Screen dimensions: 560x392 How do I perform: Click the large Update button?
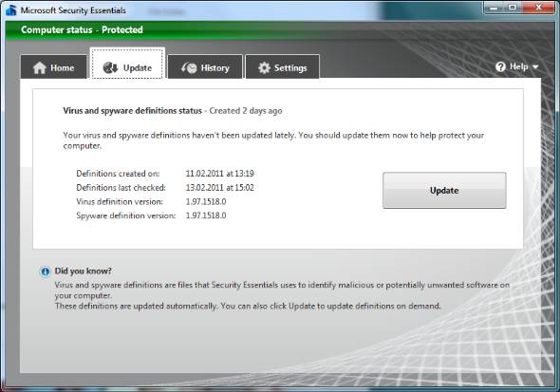click(444, 190)
